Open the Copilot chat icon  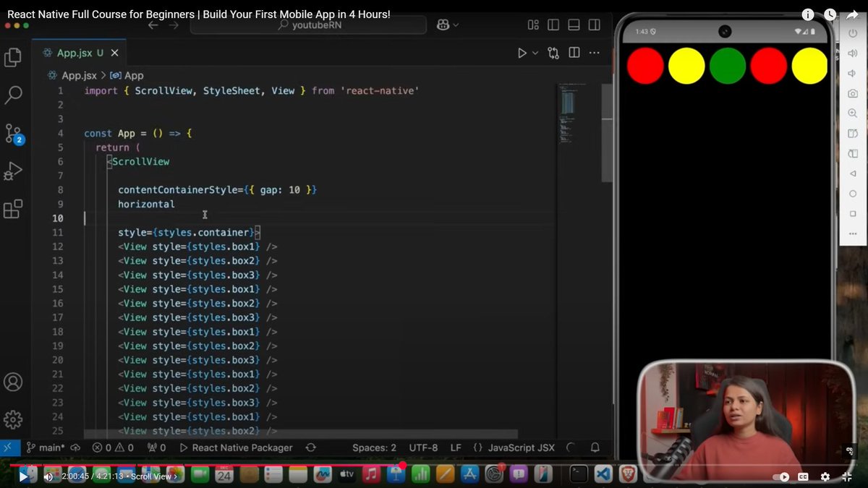tap(443, 25)
